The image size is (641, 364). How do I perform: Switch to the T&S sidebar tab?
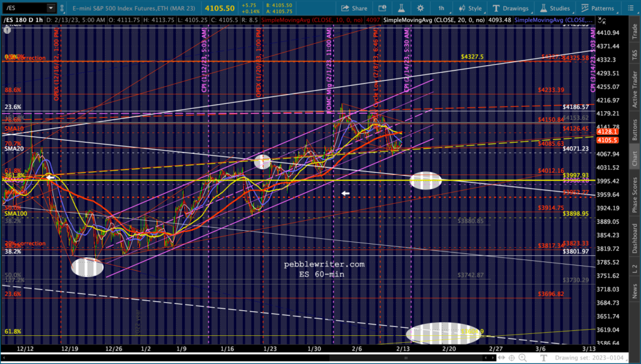(x=635, y=55)
